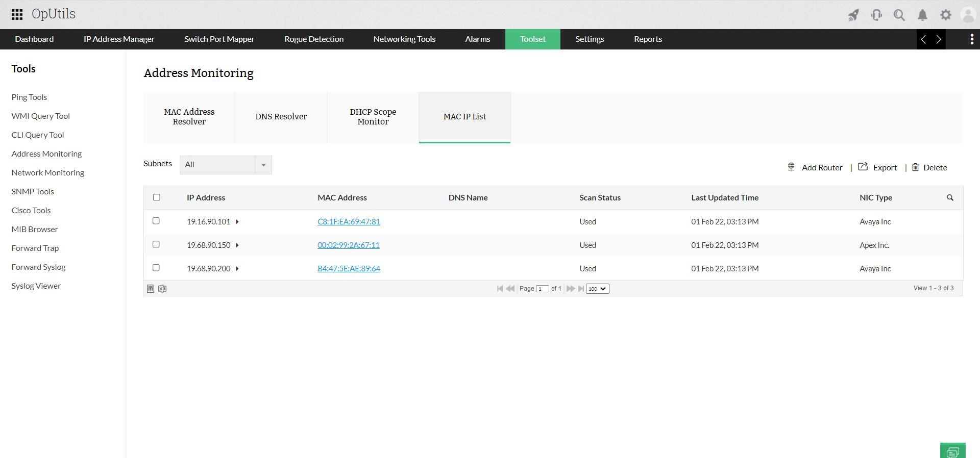The height and width of the screenshot is (458, 980).
Task: Open the apps grid icon
Action: click(x=17, y=14)
